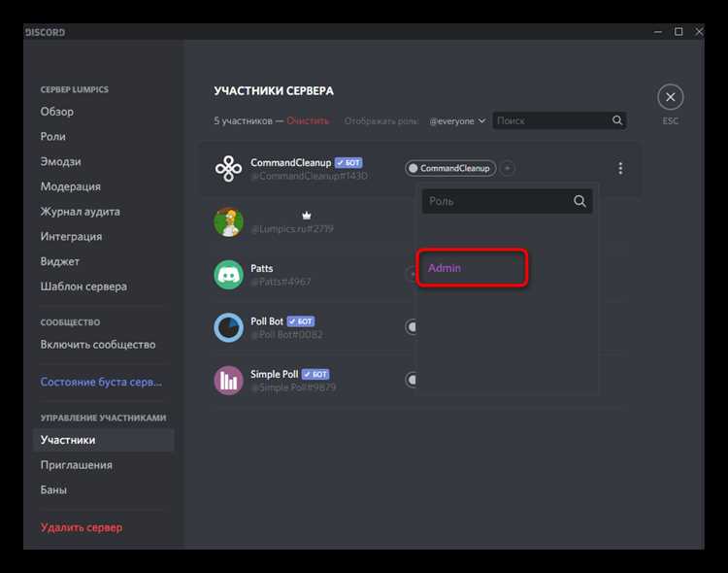Click Удалить сервер button

[x=82, y=527]
